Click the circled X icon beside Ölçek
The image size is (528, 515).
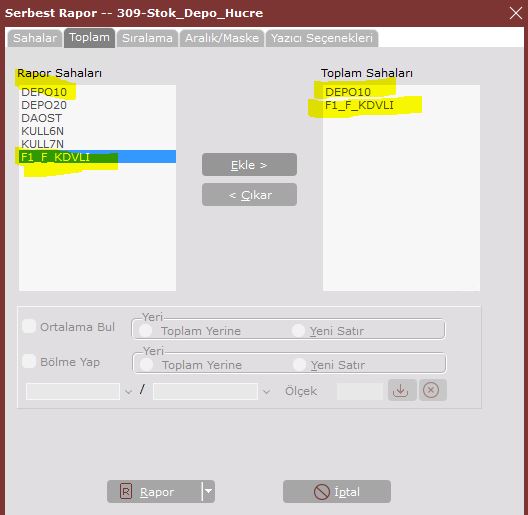click(432, 390)
